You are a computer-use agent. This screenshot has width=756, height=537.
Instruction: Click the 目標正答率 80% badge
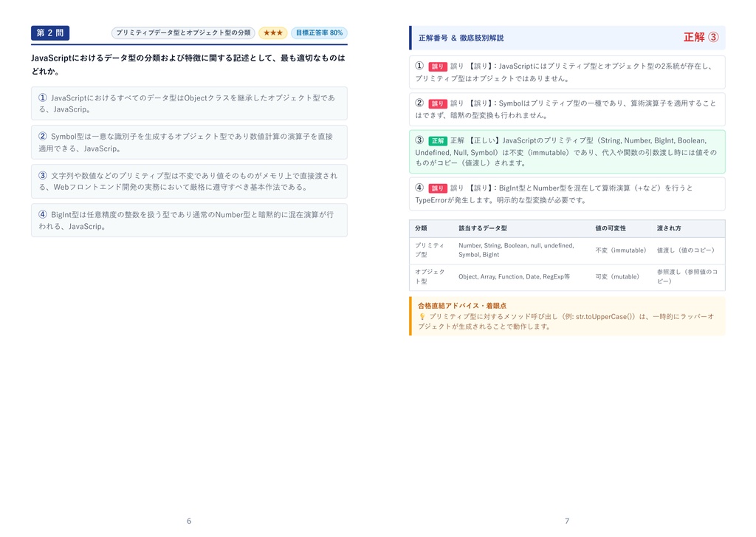[x=319, y=33]
